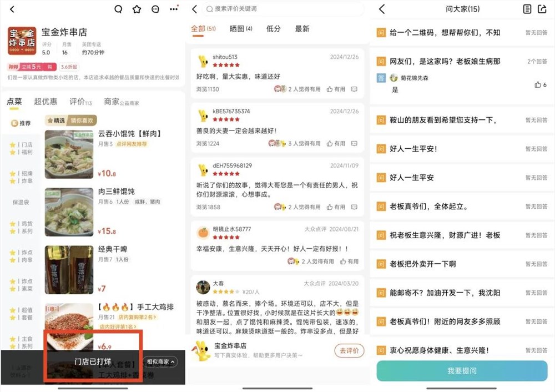
Task: Open search icon on store page
Action: click(x=118, y=9)
